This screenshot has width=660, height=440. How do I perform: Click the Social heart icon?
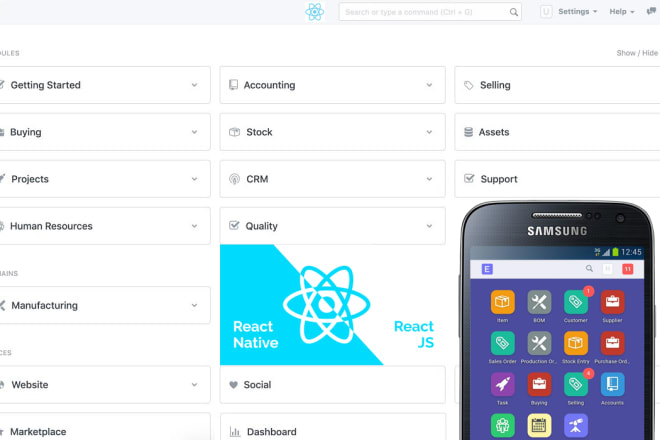(234, 385)
